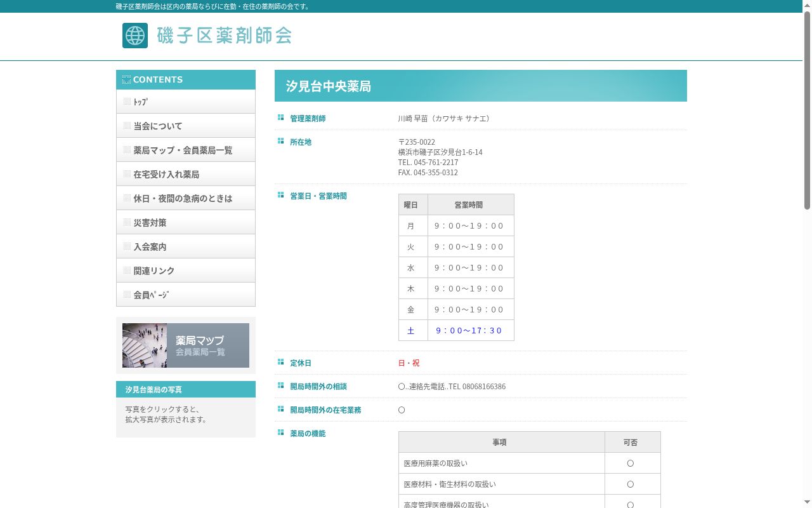Click the 管理薬剤師 field label
812x508 pixels.
click(308, 119)
